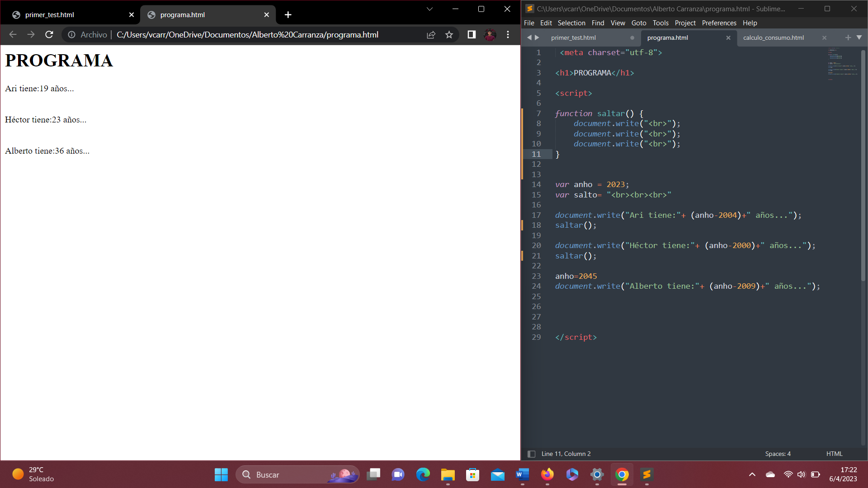Viewport: 868px width, 488px height.
Task: Open the Chrome profile avatar
Action: click(490, 35)
